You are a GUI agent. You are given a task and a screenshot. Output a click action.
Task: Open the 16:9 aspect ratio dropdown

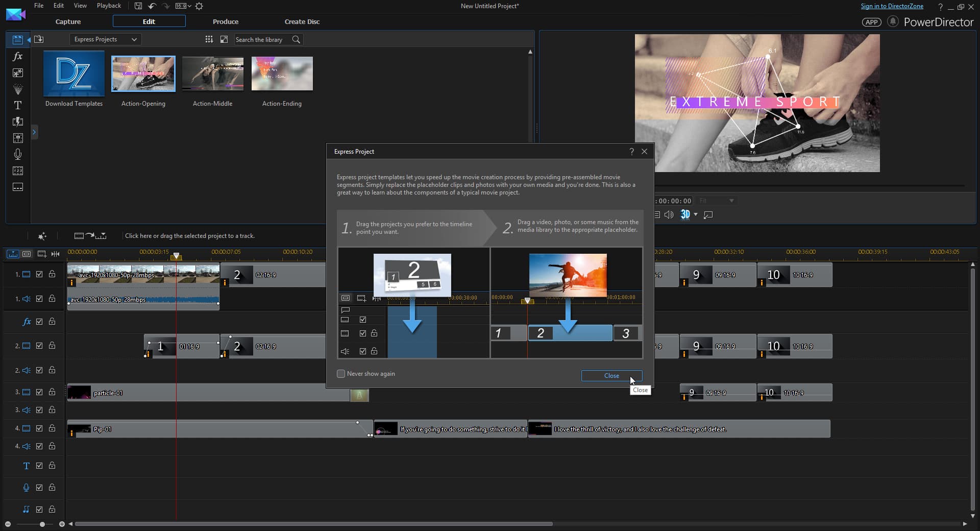coord(183,6)
